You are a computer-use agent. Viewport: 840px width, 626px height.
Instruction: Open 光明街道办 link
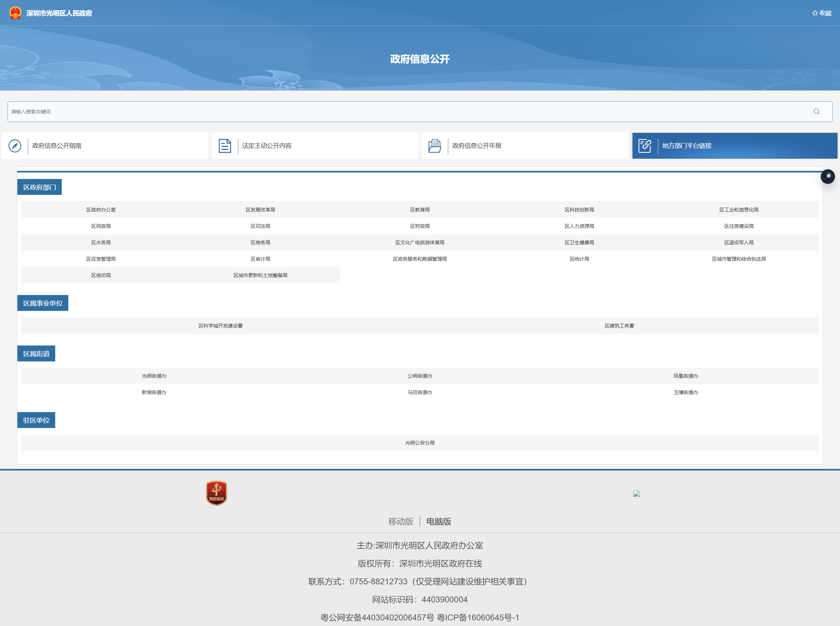point(154,376)
